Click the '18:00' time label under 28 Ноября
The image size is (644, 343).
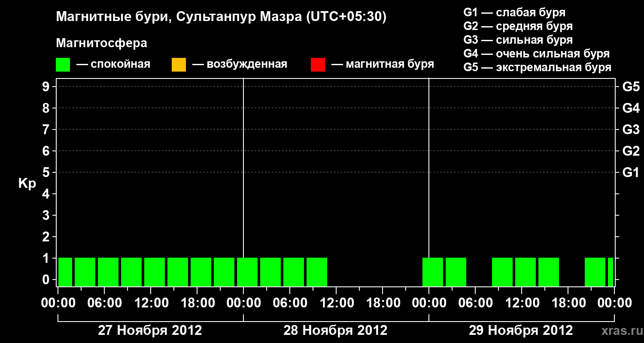[383, 303]
